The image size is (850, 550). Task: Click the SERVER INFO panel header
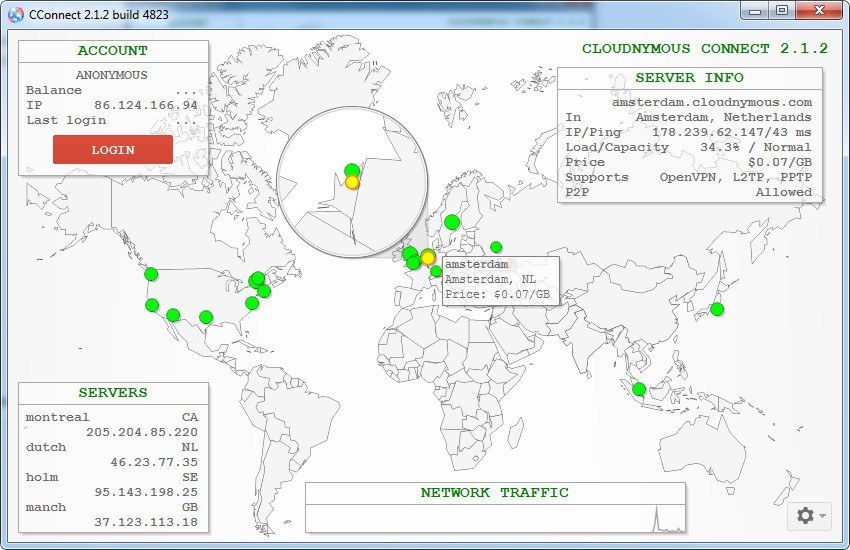click(690, 77)
